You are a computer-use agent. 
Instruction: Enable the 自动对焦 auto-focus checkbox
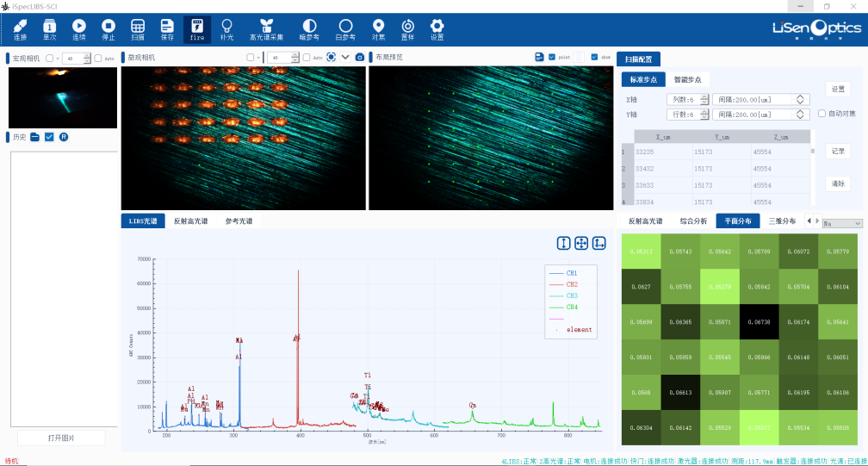(x=821, y=114)
